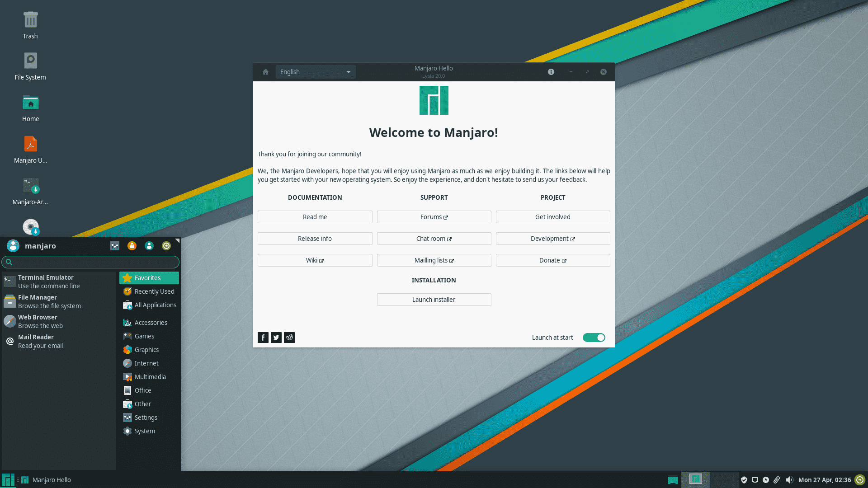Select Games category from menu

144,335
